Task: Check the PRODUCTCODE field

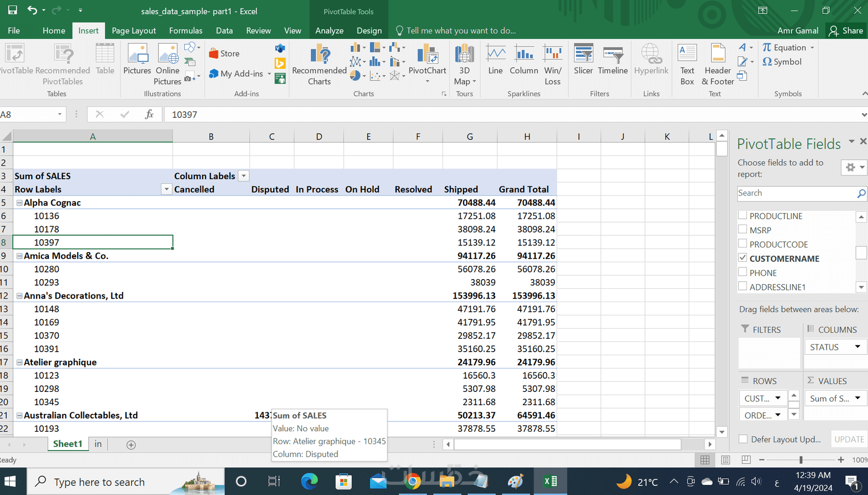Action: tap(743, 244)
